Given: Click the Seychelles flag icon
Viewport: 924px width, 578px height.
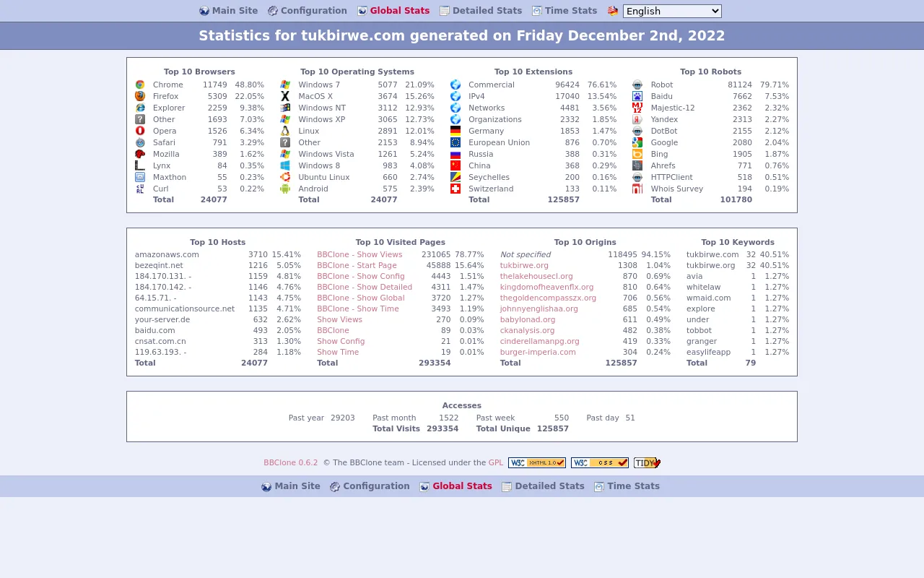Looking at the screenshot, I should (456, 177).
